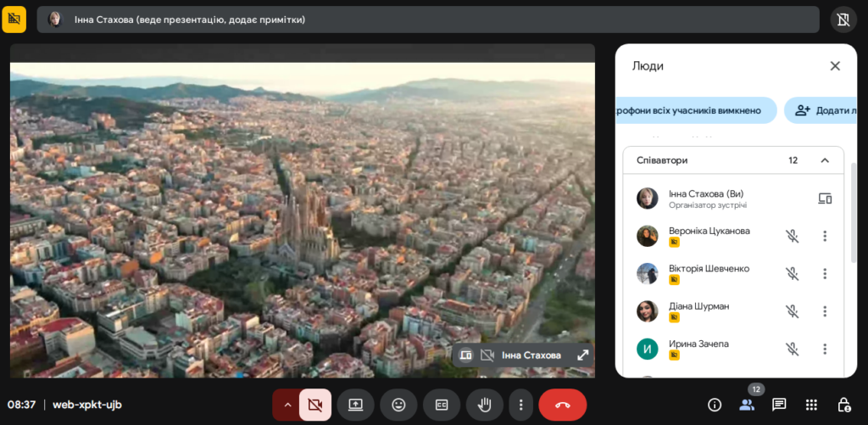Click the people panel scrollbar
Screen dimensions: 868x425
tap(852, 212)
